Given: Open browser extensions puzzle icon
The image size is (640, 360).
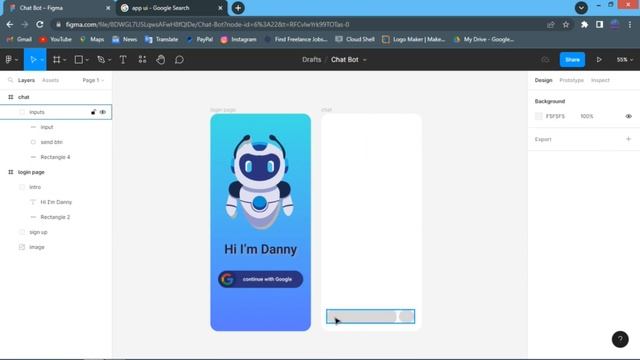Looking at the screenshot, I should (584, 24).
